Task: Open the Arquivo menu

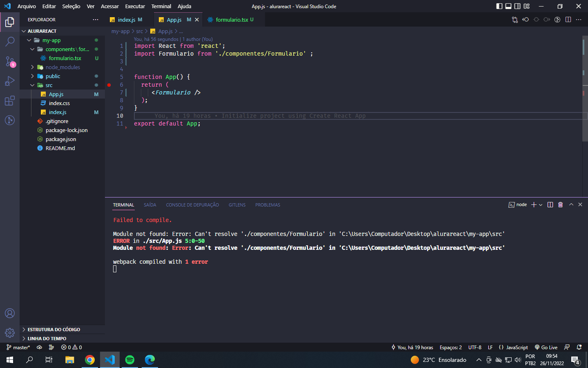Action: [27, 6]
